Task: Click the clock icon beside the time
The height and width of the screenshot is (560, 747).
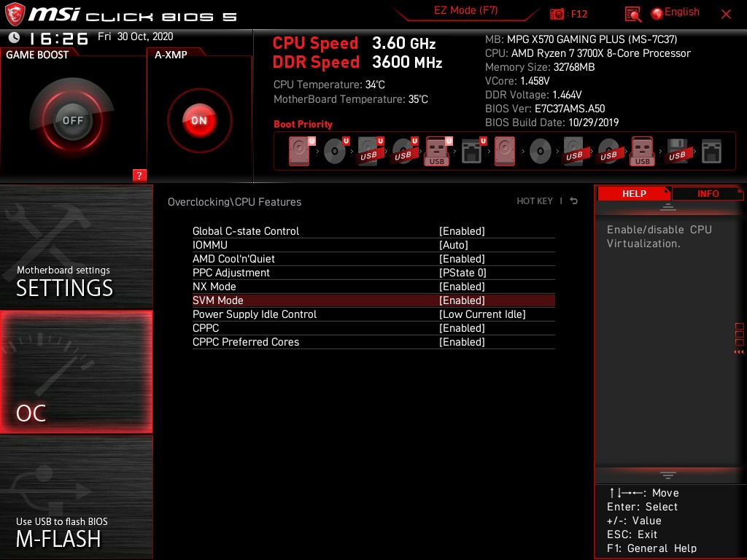Action: point(15,37)
